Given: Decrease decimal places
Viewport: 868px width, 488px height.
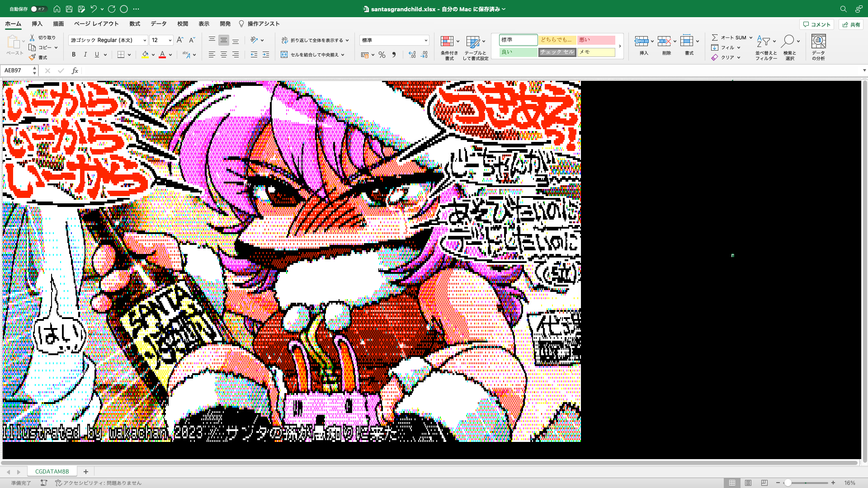Looking at the screenshot, I should pos(424,55).
